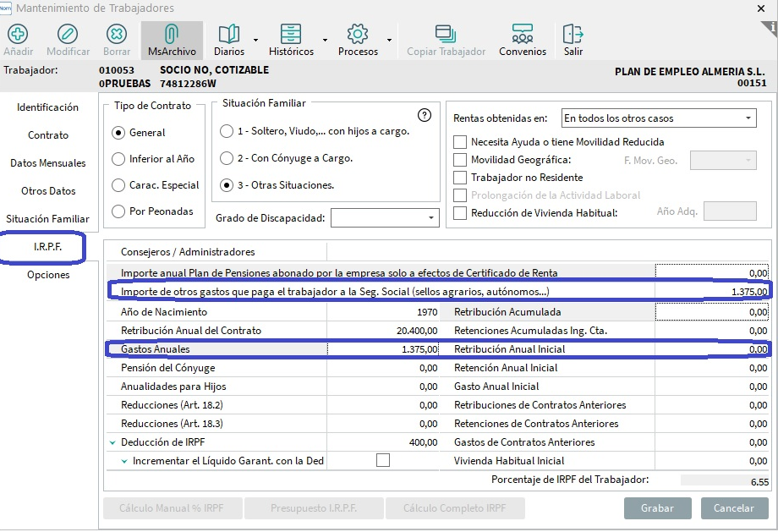The height and width of the screenshot is (532, 778).
Task: Expand the Procesos dropdown arrow
Action: coord(390,40)
